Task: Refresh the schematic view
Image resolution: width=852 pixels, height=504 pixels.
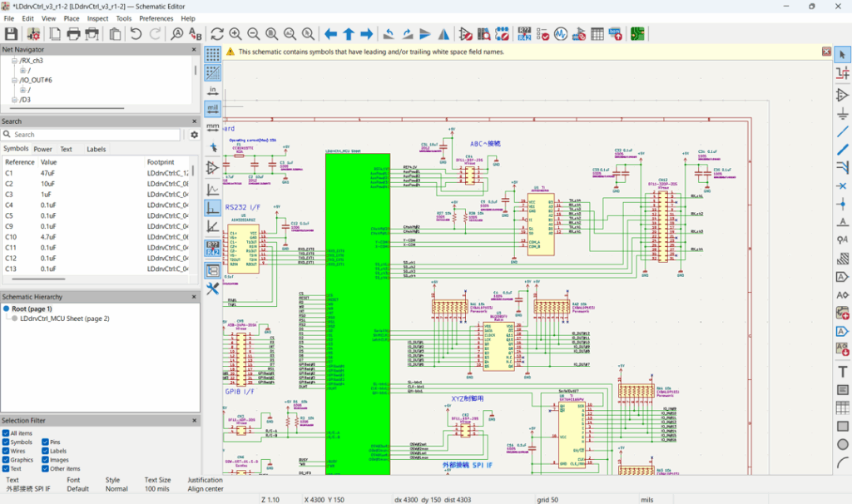Action: pyautogui.click(x=217, y=33)
